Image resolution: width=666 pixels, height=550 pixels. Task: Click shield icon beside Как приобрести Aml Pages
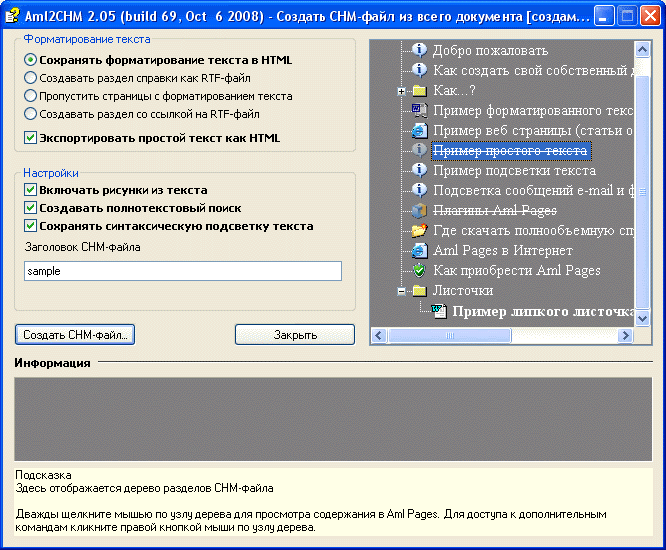click(x=419, y=271)
